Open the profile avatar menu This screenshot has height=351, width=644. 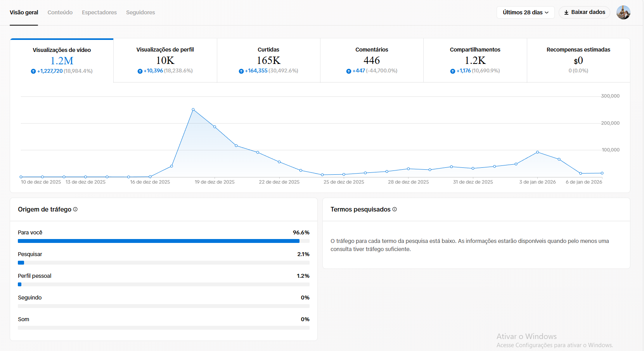click(x=623, y=12)
